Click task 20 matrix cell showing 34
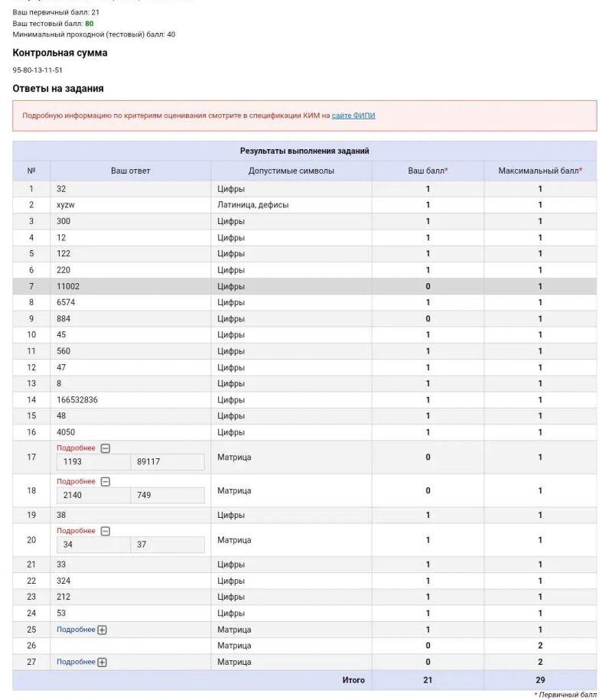 (x=93, y=545)
